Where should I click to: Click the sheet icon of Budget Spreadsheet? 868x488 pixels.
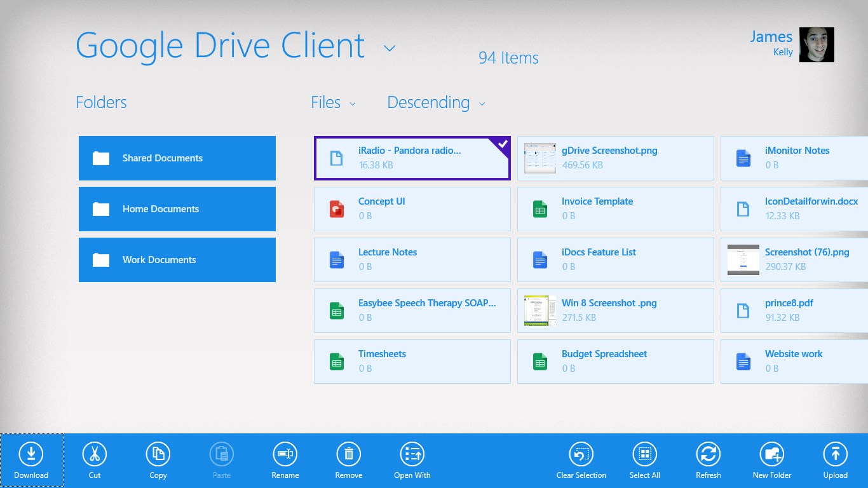tap(540, 362)
